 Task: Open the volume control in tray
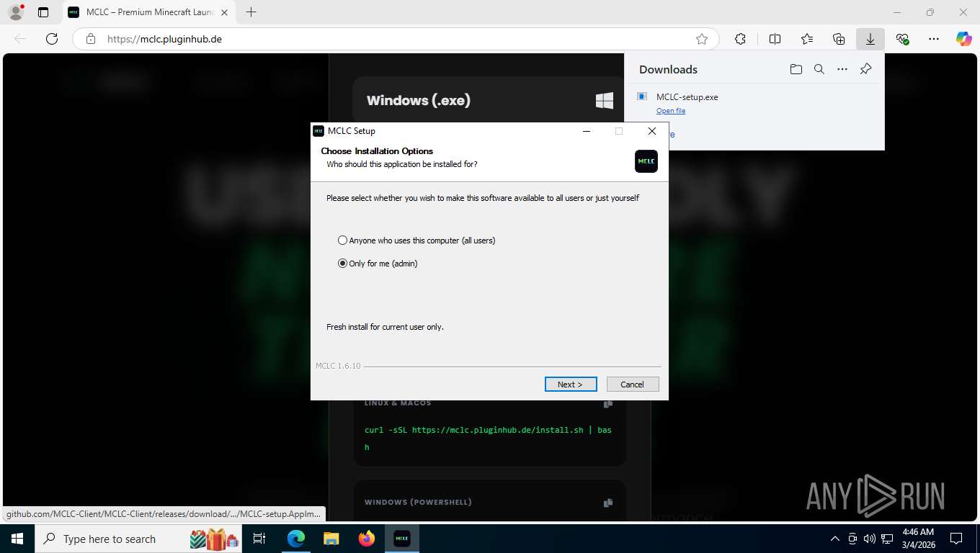pyautogui.click(x=870, y=539)
